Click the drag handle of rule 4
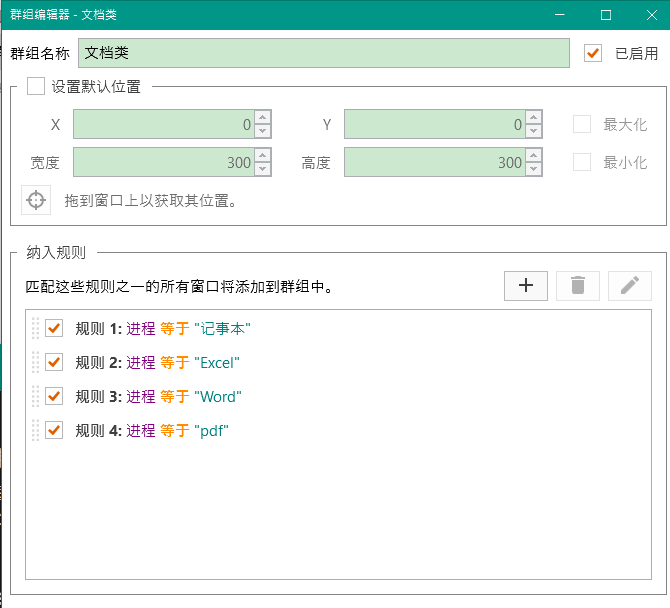 [x=35, y=430]
